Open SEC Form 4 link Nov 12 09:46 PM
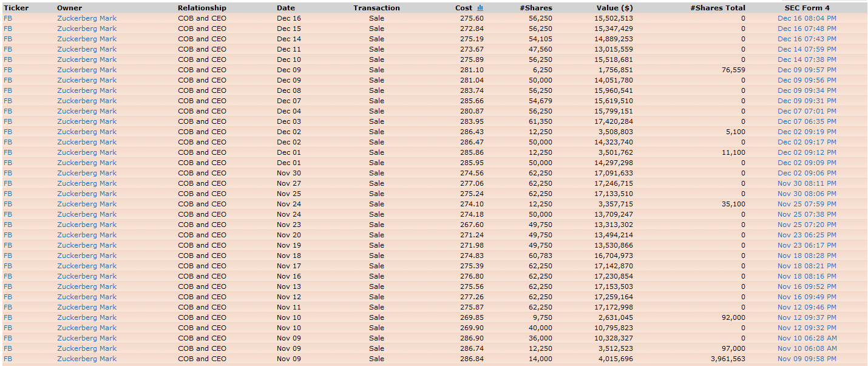The height and width of the screenshot is (366, 868). [x=807, y=307]
